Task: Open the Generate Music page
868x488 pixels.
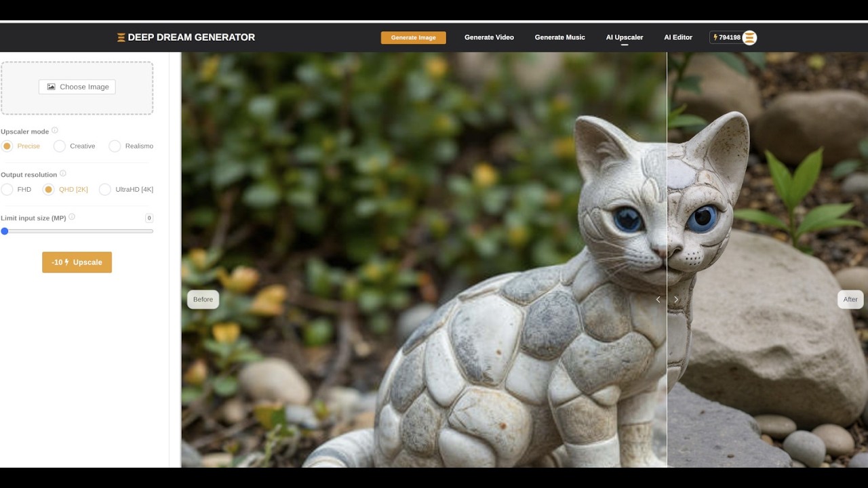Action: click(x=559, y=37)
